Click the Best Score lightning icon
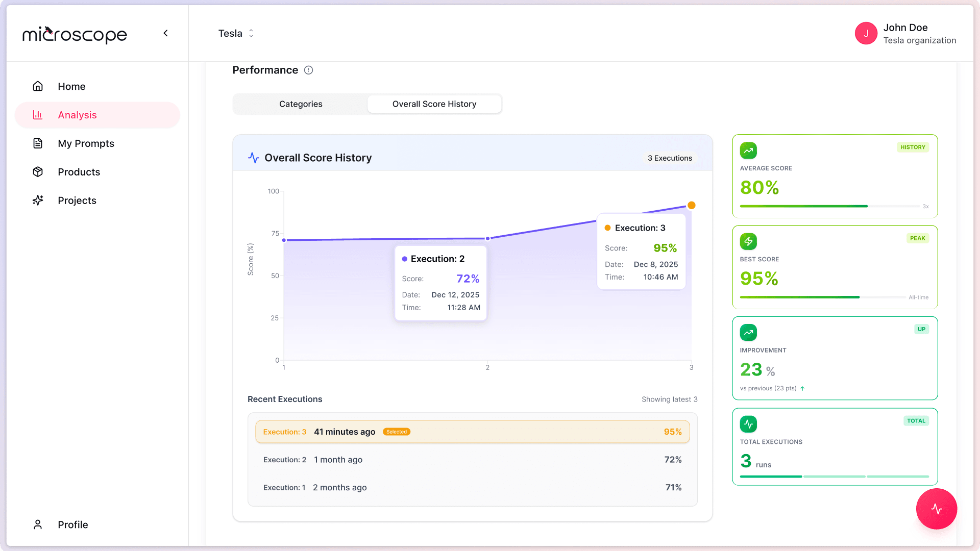980x551 pixels. point(748,241)
